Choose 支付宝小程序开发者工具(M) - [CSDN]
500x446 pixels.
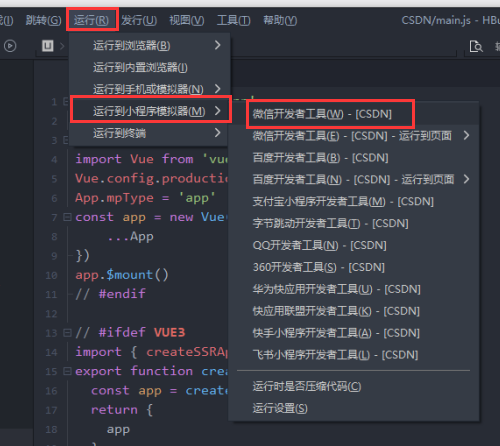355,201
